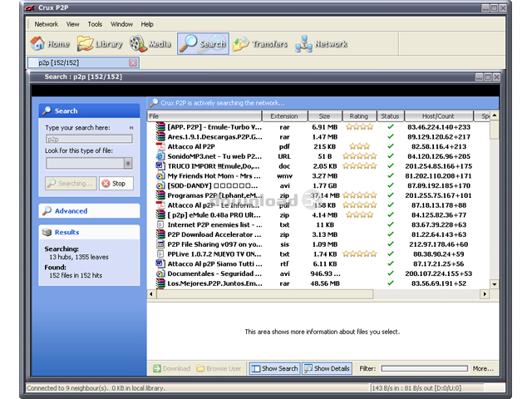
Task: Open the Network menu in the menu bar
Action: (x=47, y=24)
